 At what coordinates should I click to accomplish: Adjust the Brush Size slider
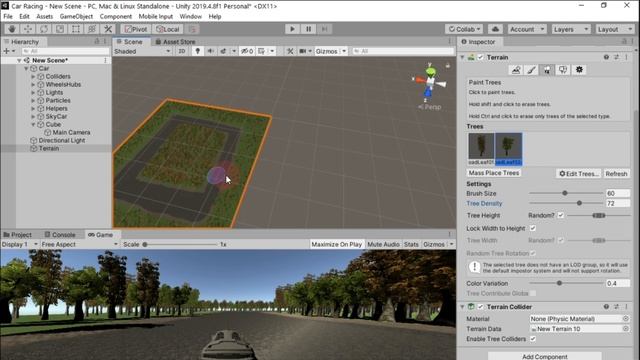pyautogui.click(x=566, y=193)
